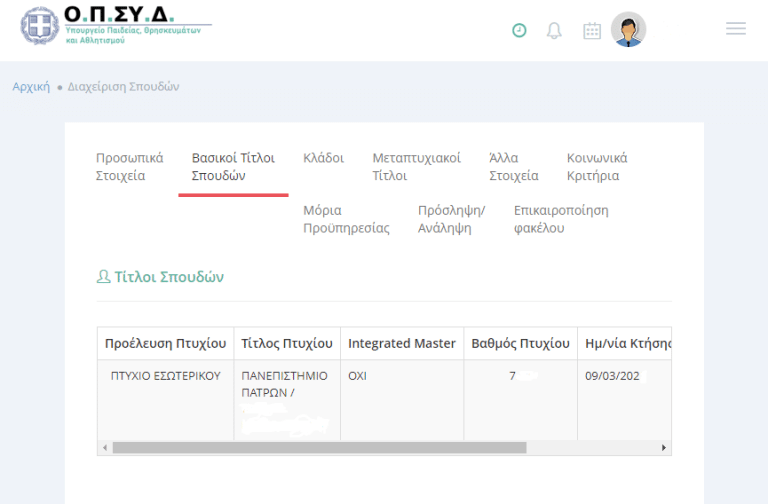Open the calendar icon in header
Screen dimensions: 768x504
[592, 31]
